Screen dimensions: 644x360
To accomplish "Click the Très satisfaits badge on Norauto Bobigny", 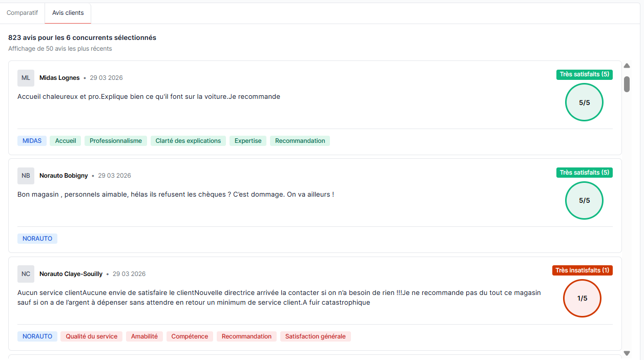I will [584, 173].
